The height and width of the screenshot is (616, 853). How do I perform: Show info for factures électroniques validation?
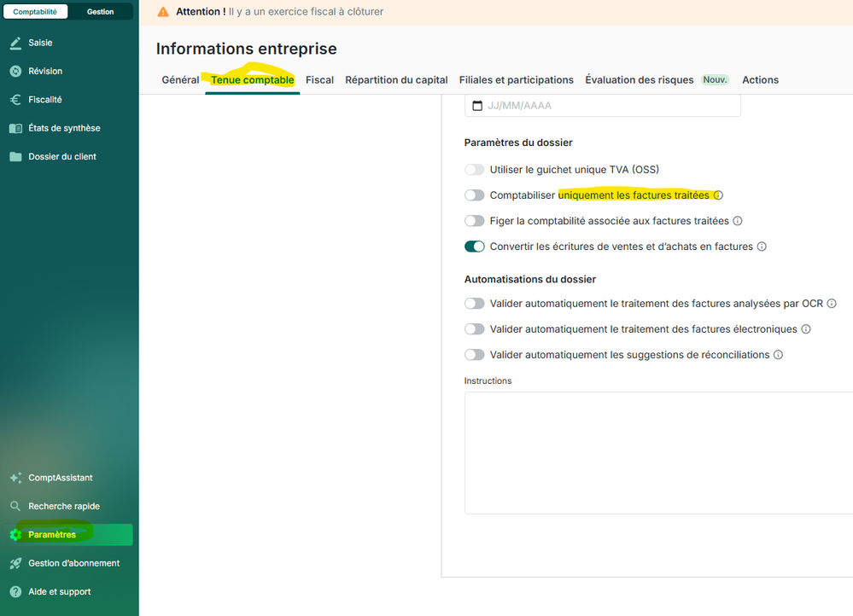[x=805, y=329]
